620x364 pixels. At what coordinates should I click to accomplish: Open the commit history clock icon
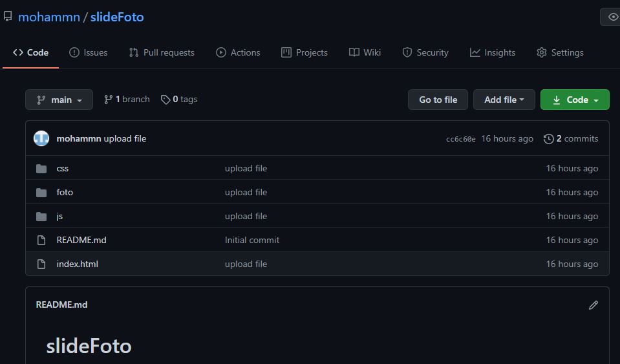point(549,139)
